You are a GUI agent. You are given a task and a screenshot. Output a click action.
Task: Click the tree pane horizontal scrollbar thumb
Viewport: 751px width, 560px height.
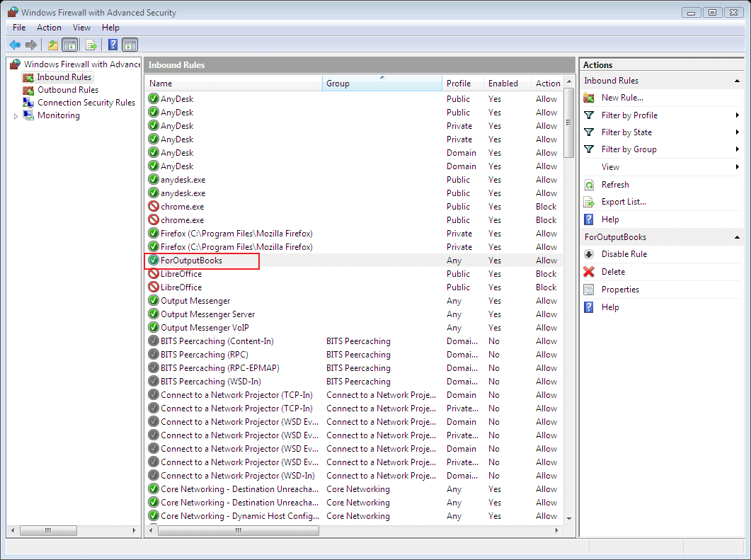pos(48,531)
